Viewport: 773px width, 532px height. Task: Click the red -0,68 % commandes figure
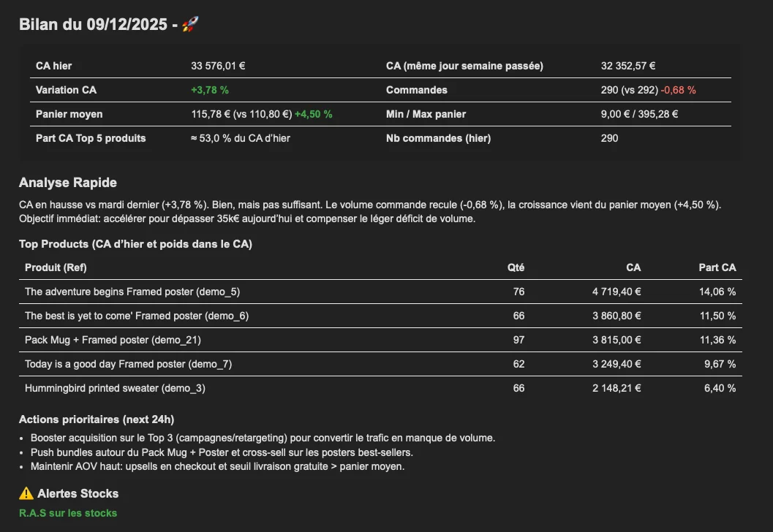[678, 90]
